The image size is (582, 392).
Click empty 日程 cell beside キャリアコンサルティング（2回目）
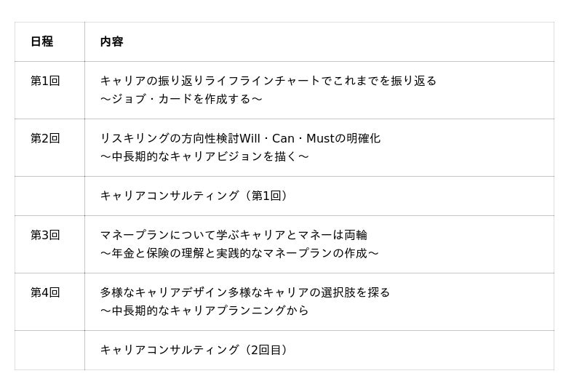(49, 350)
